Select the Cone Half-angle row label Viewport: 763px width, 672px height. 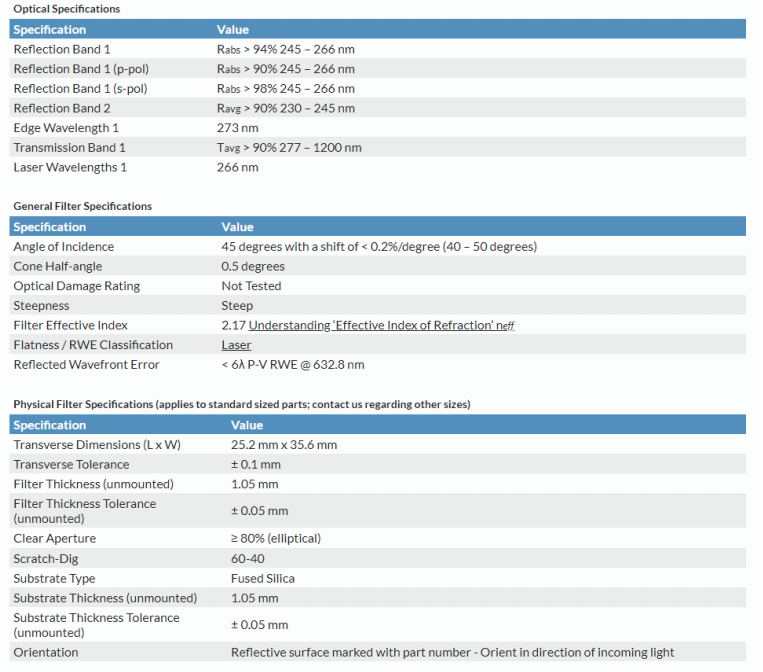57,266
